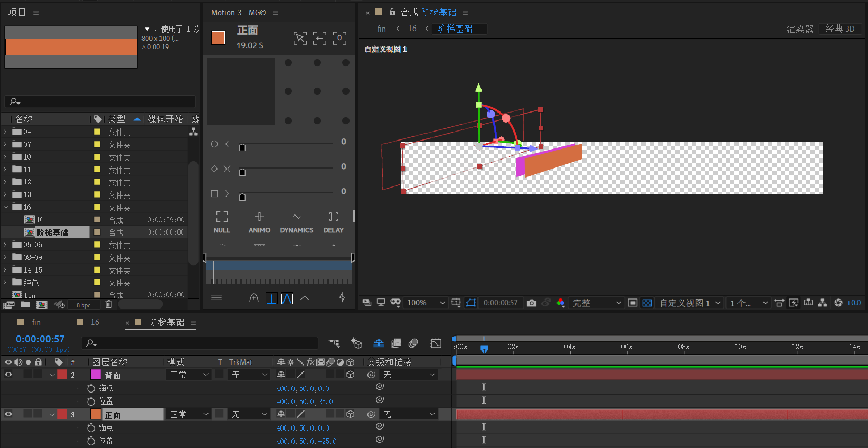Screen dimensions: 868x448
Task: Click the 阶梯基础 breadcrumb in viewer
Action: point(455,29)
